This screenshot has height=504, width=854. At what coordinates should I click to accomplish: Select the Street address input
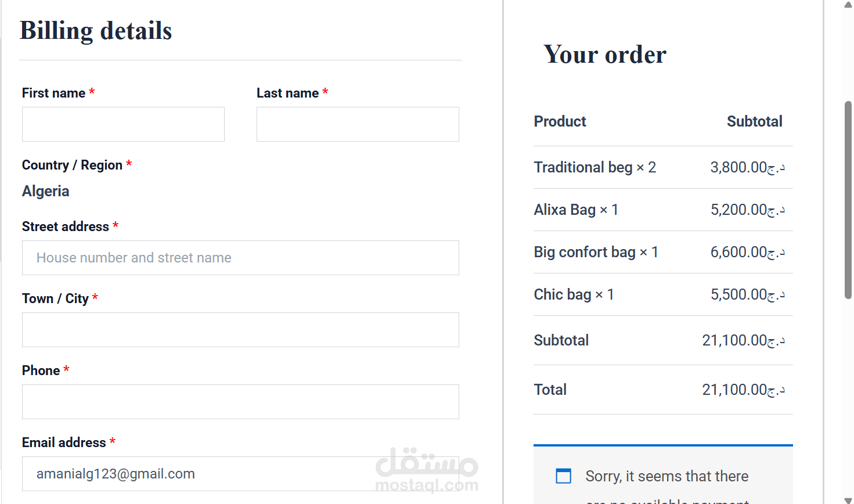240,258
